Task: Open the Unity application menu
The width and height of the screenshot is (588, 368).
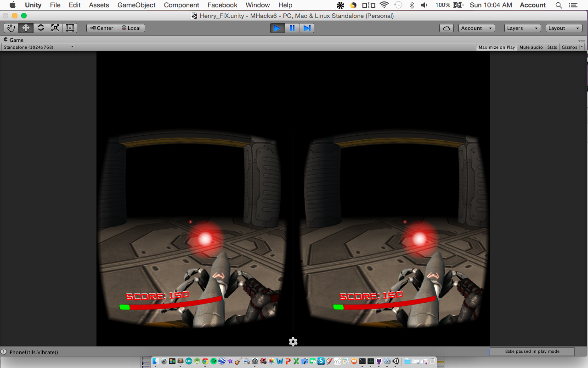Action: click(x=33, y=5)
